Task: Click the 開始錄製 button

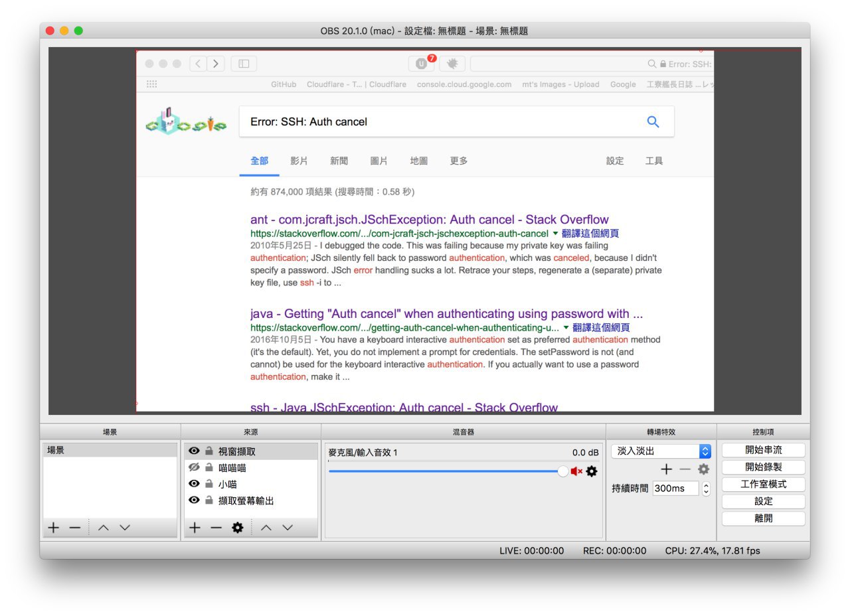Action: (763, 467)
